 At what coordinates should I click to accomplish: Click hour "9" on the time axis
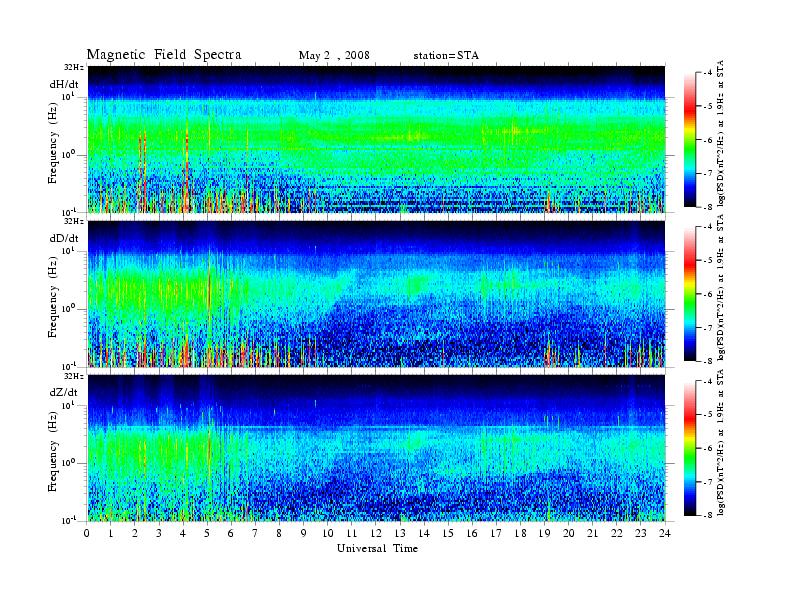pyautogui.click(x=304, y=534)
